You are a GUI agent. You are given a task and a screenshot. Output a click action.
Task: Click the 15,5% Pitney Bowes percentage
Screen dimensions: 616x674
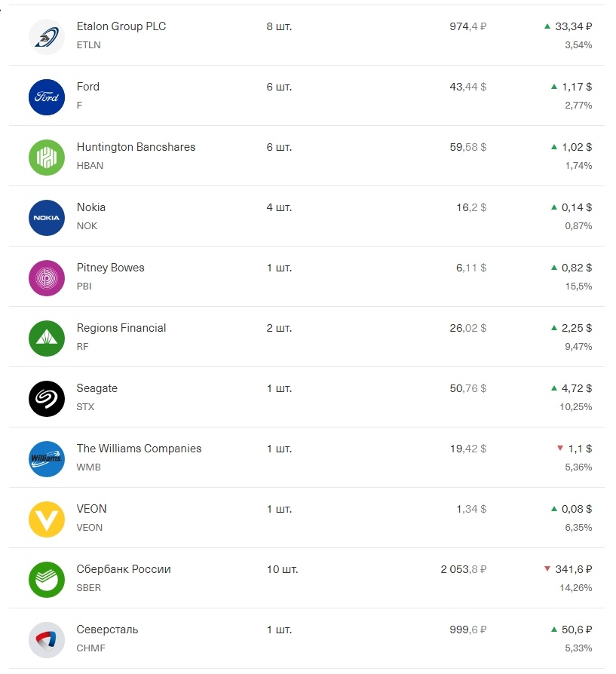click(x=578, y=286)
